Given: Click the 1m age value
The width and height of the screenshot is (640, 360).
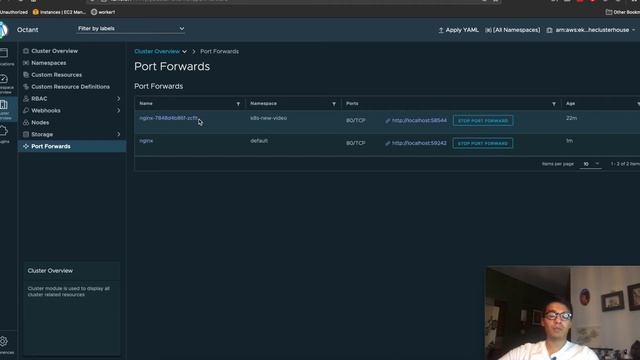Looking at the screenshot, I should tap(569, 141).
